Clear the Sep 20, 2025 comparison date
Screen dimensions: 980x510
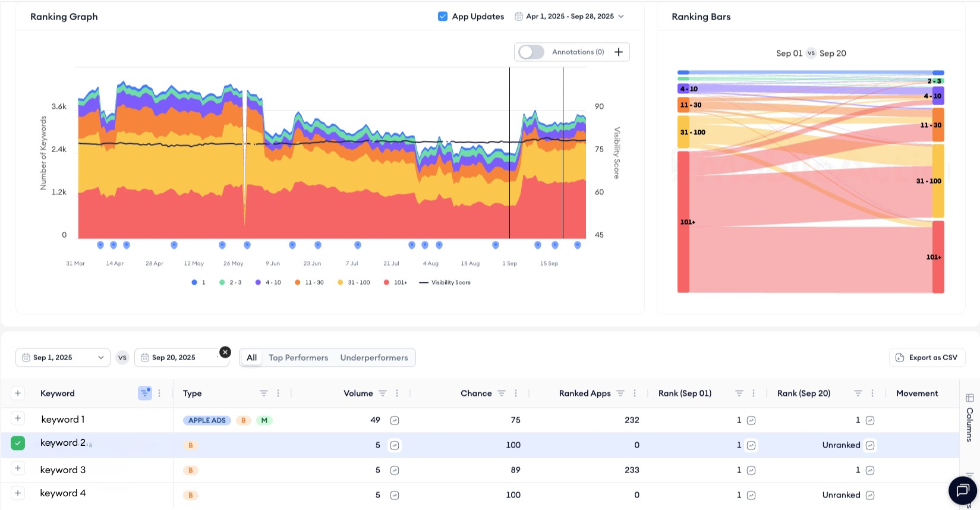pyautogui.click(x=225, y=352)
